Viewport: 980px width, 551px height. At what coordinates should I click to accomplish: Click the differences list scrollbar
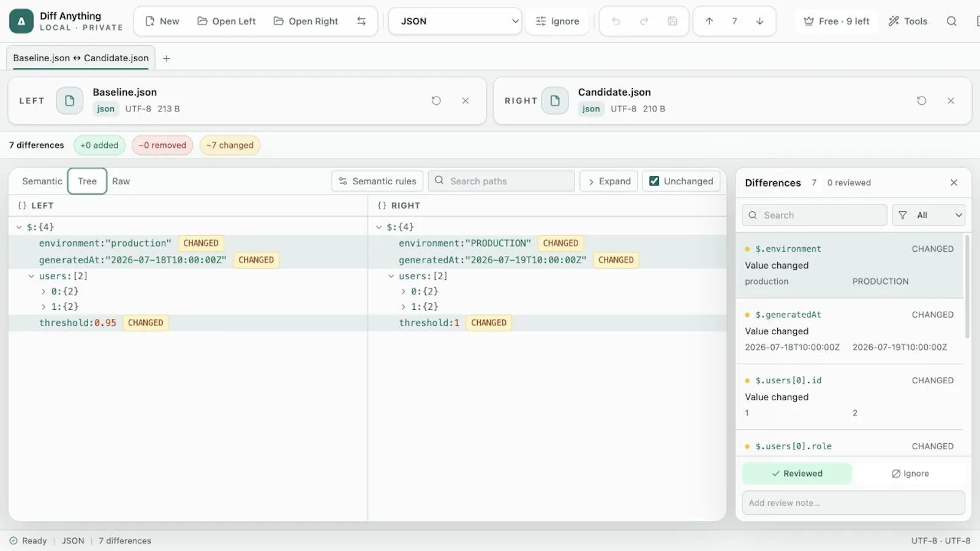coord(968,287)
